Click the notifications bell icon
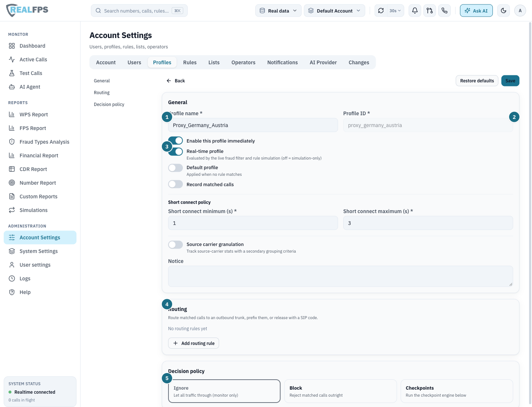This screenshot has width=532, height=407. 415,11
